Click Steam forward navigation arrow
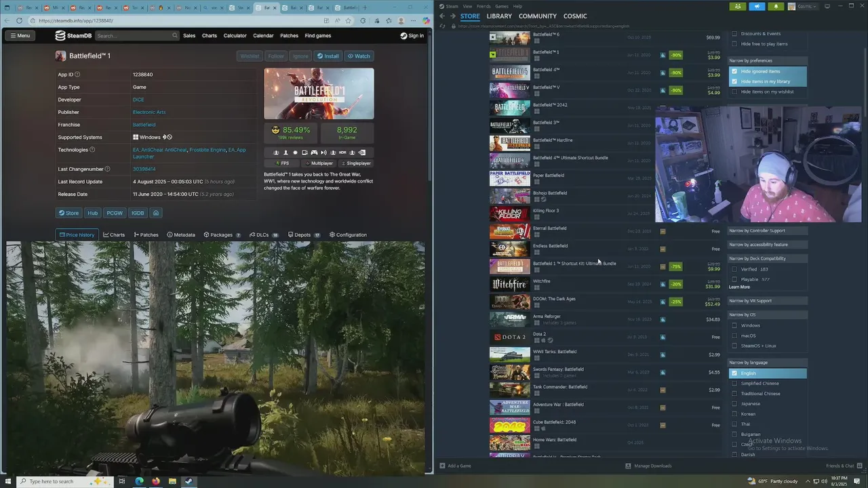This screenshot has height=488, width=868. [452, 16]
